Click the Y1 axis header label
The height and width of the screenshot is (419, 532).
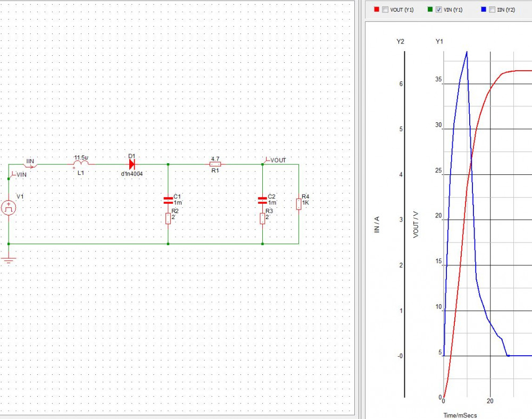click(x=439, y=41)
